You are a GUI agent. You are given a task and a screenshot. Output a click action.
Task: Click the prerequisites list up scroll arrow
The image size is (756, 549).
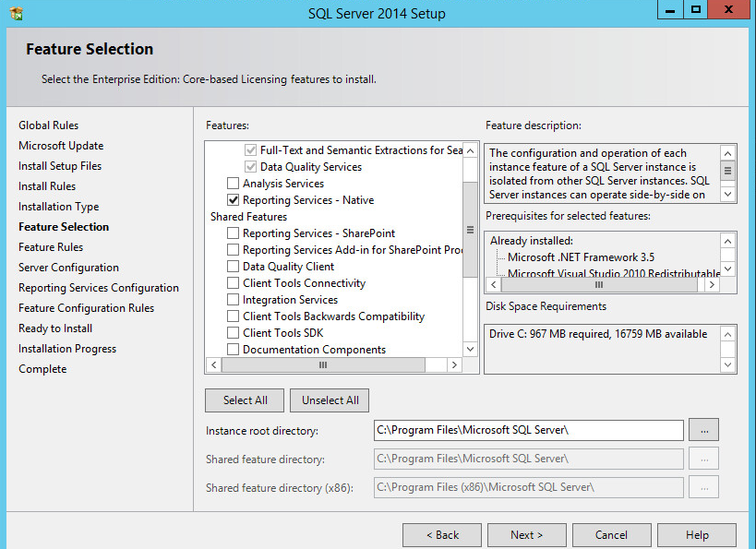click(728, 241)
